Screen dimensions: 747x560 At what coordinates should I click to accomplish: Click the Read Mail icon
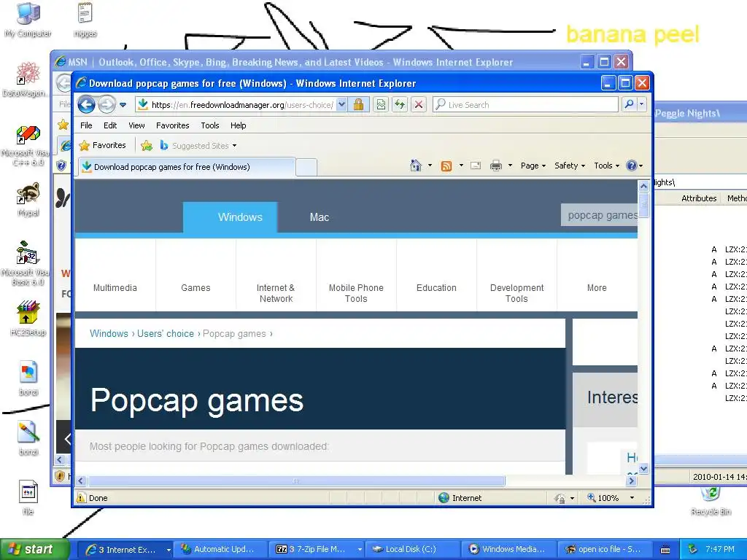coord(476,166)
